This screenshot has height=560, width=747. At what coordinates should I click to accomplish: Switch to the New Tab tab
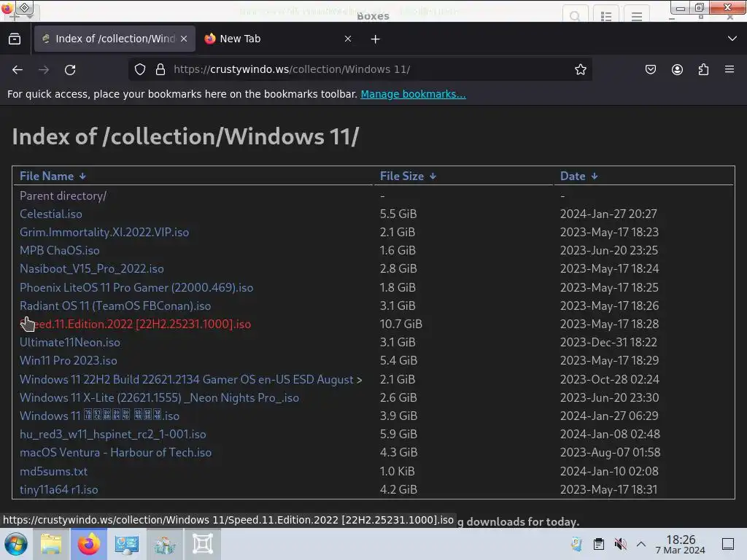coord(279,39)
